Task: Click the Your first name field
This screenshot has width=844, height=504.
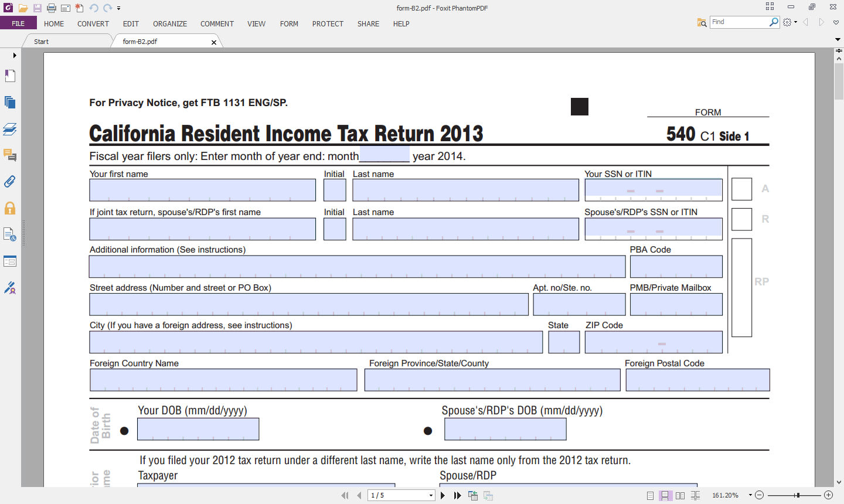Action: click(202, 190)
